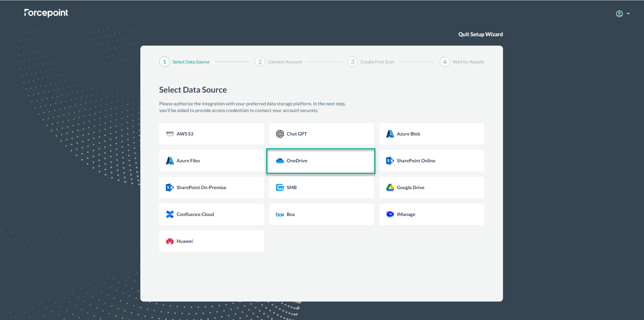
Task: Click the Confluence Cloud icon
Action: pos(170,214)
